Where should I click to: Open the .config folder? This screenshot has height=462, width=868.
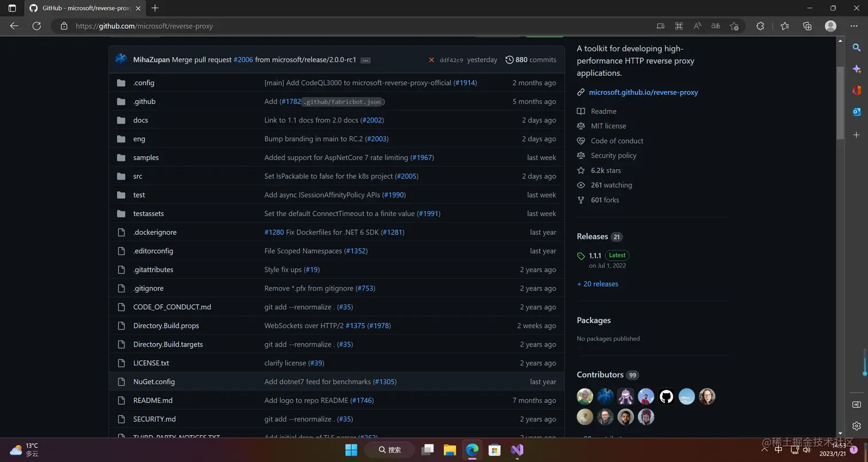[x=144, y=83]
